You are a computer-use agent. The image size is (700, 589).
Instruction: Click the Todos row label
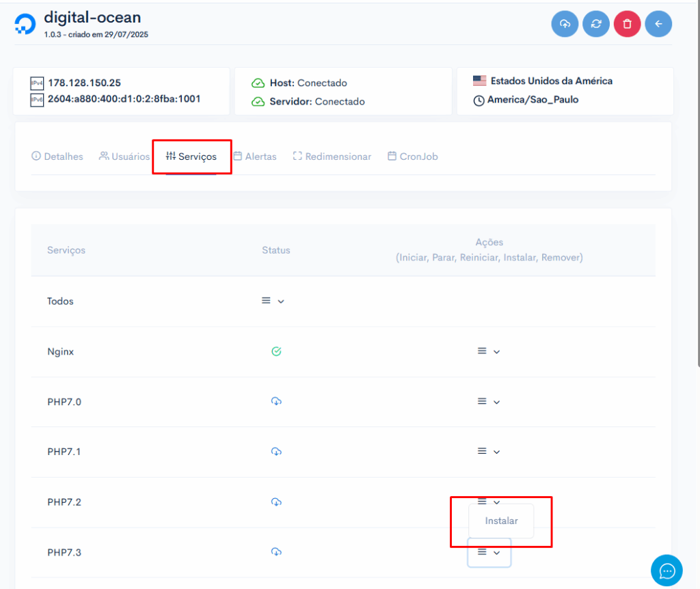click(x=60, y=301)
